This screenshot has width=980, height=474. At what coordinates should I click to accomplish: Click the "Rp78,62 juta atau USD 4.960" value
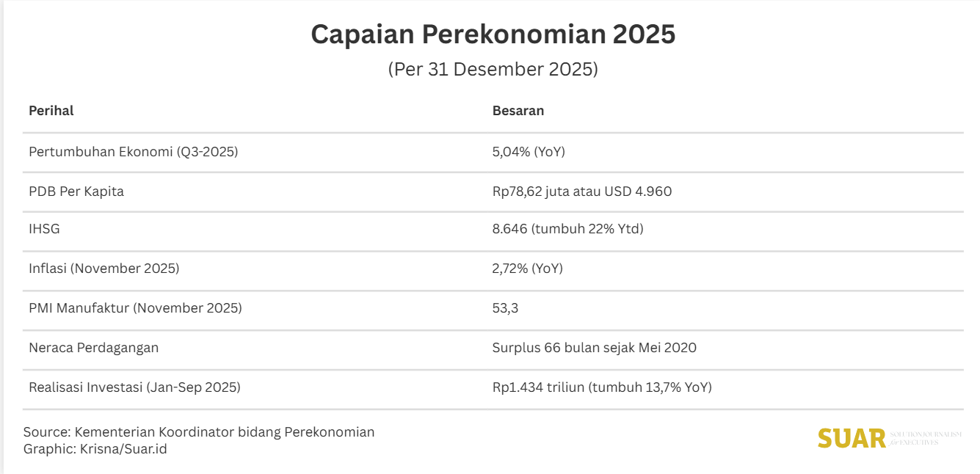point(581,192)
